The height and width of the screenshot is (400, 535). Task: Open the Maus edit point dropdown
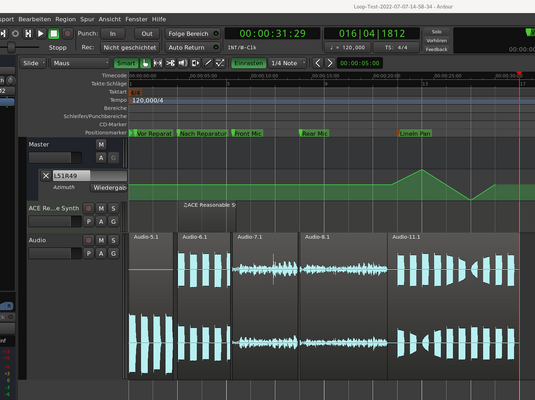80,63
